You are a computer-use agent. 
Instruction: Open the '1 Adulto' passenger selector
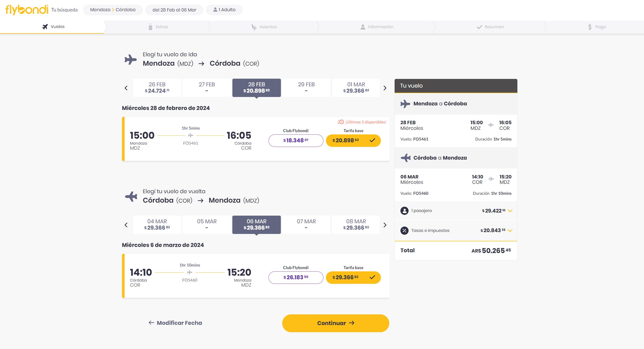[224, 10]
